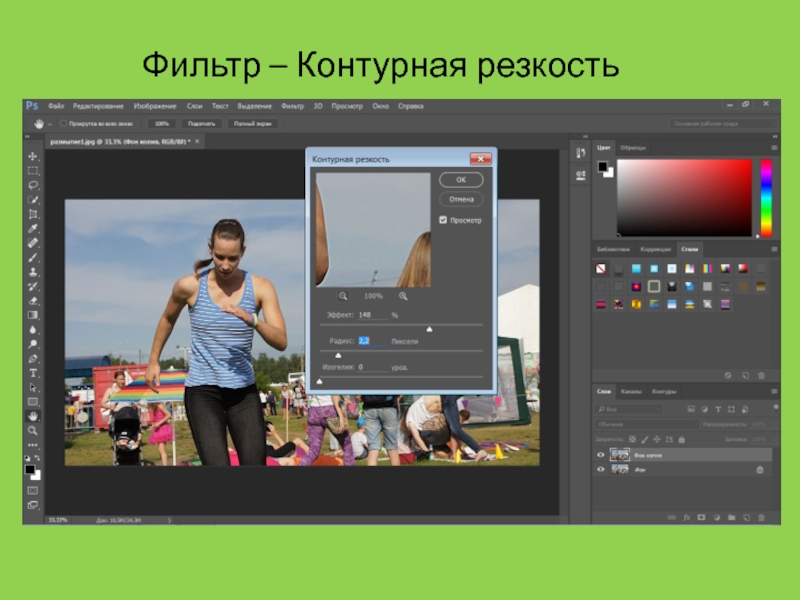
Task: Click the link layers icon
Action: point(671,517)
